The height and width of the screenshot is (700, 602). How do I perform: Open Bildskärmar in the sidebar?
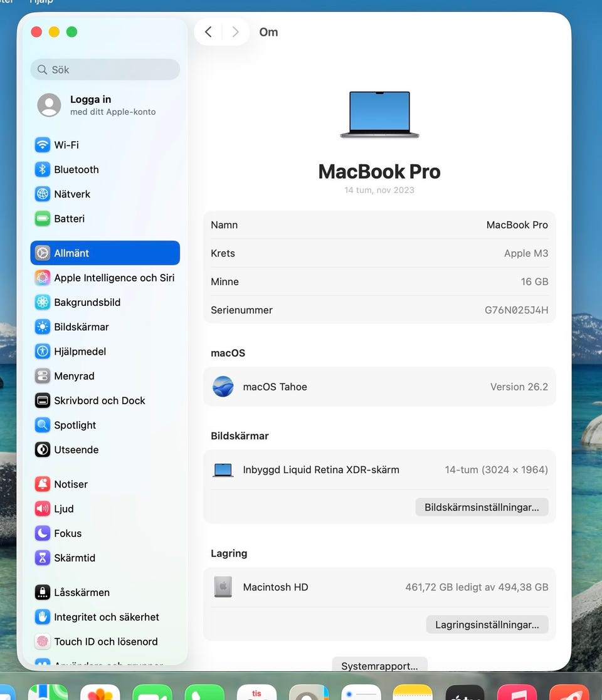[x=81, y=327]
